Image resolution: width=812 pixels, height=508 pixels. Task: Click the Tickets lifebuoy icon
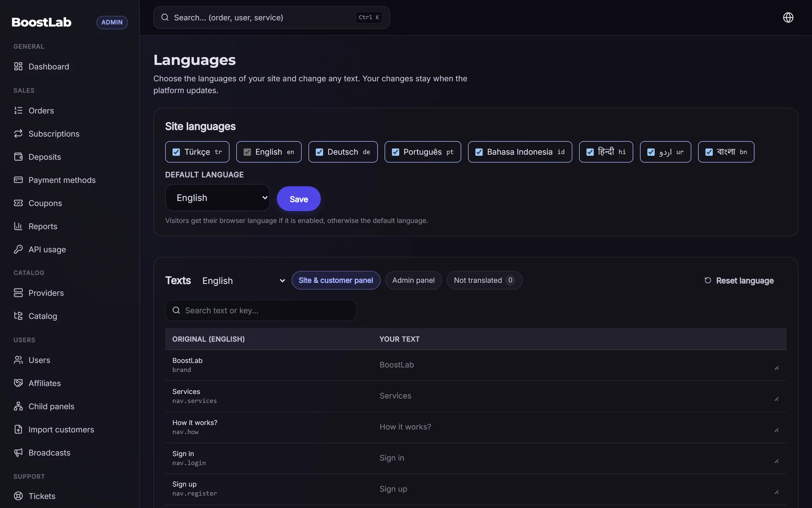pos(18,496)
